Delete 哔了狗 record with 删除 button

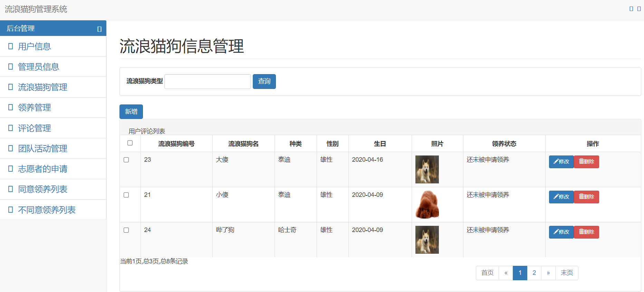(586, 232)
